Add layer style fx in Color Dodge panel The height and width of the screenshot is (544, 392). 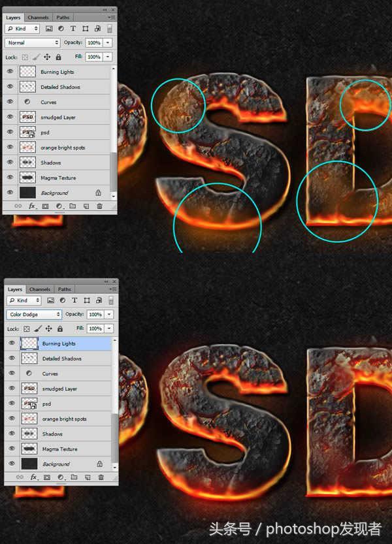(34, 477)
